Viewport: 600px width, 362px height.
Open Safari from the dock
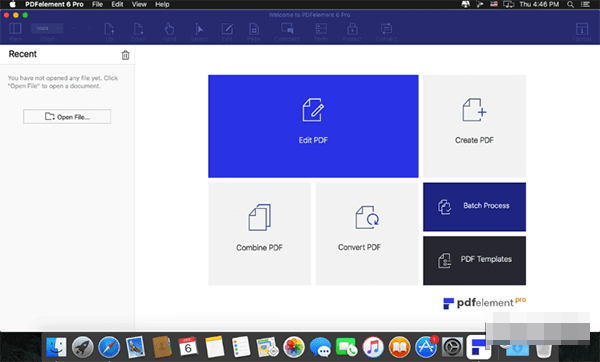click(109, 347)
